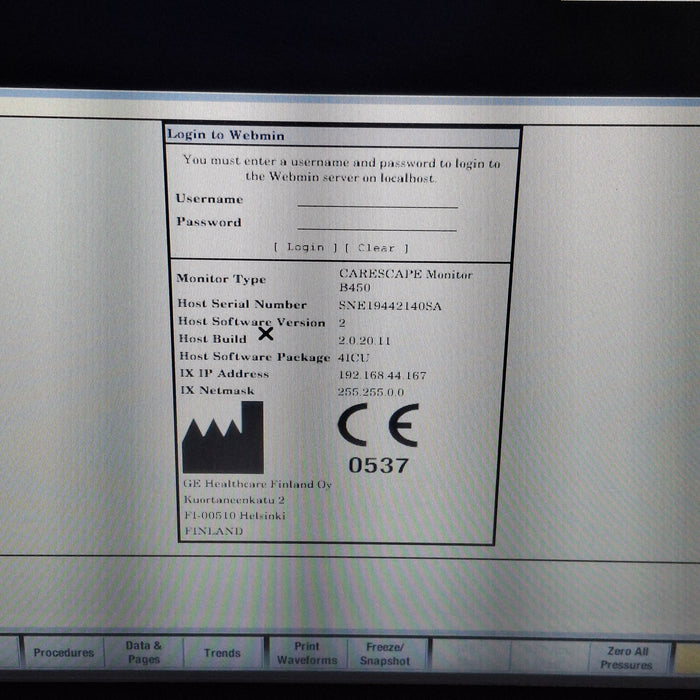Click the Login button
This screenshot has height=700, width=700.
click(306, 247)
